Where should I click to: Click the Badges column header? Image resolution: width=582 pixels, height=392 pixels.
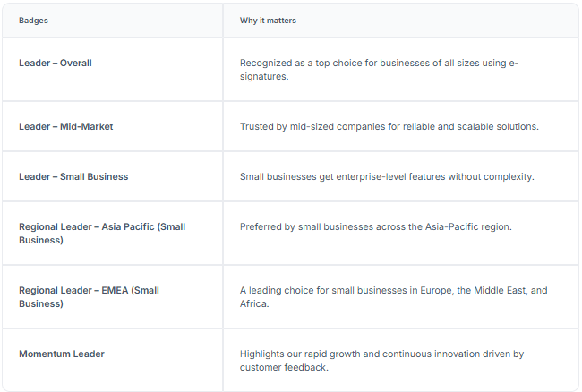[33, 21]
